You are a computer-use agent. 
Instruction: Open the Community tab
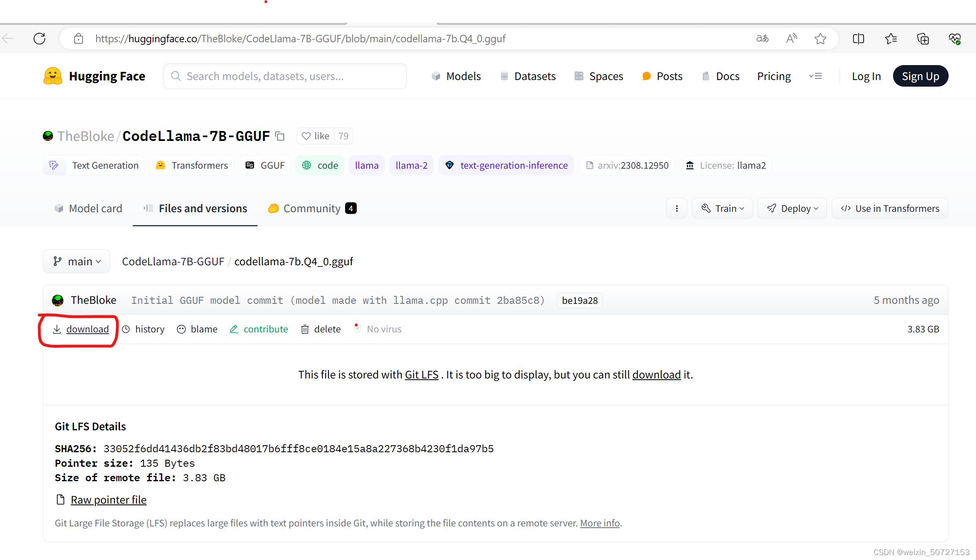312,208
